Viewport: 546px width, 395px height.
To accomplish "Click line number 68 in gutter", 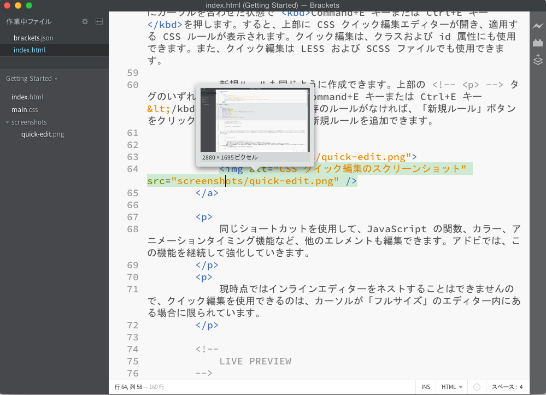I will click(x=133, y=230).
